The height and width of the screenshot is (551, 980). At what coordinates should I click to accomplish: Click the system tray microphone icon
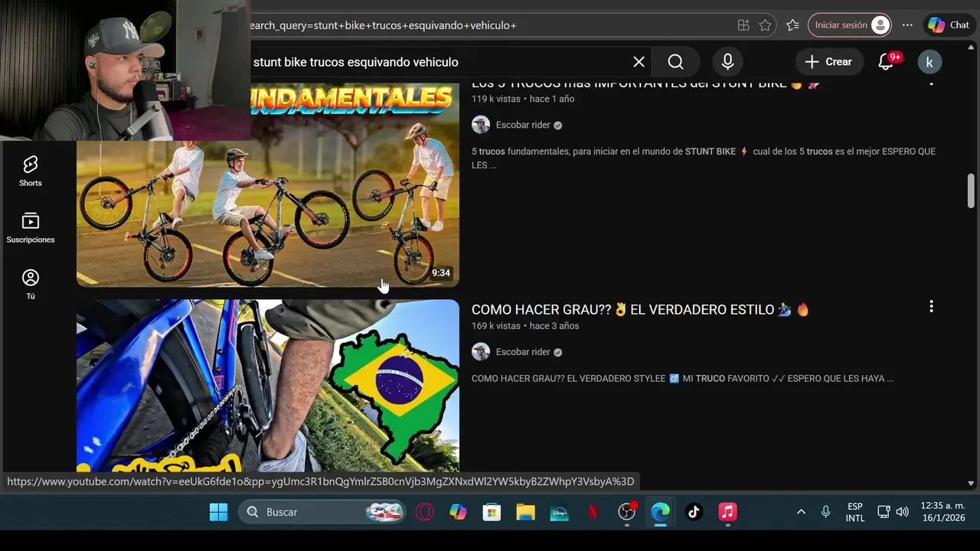point(825,512)
